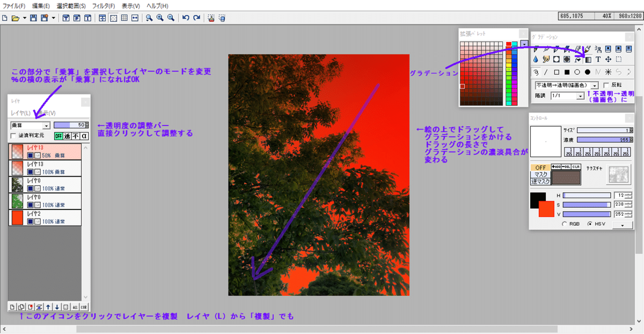Click the ALL button in layer panel
This screenshot has width=644, height=334.
(x=75, y=307)
